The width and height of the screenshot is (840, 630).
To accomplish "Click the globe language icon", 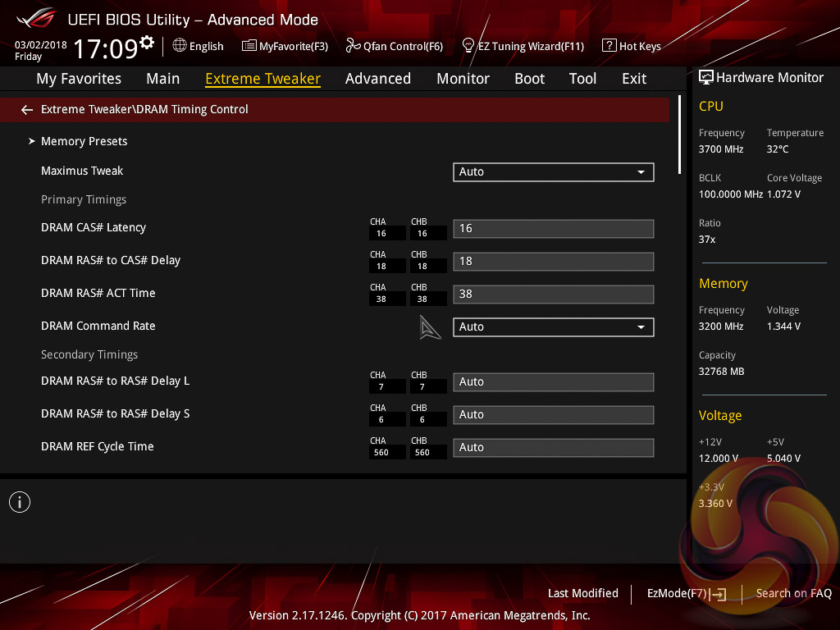I will click(180, 46).
